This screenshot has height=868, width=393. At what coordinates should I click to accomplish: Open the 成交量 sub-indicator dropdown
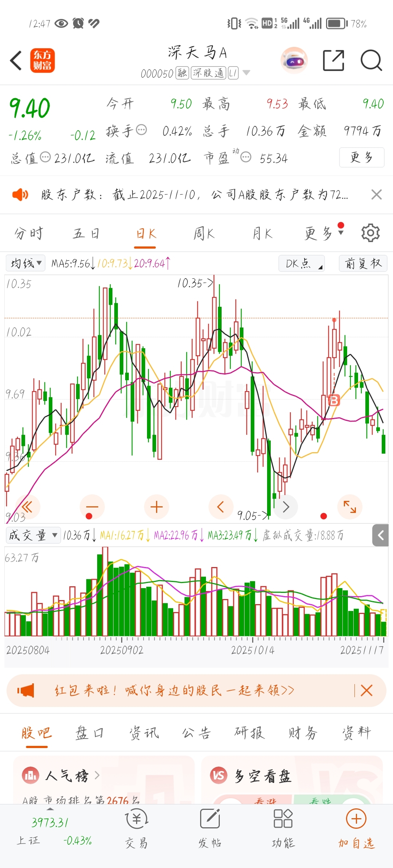[x=33, y=535]
